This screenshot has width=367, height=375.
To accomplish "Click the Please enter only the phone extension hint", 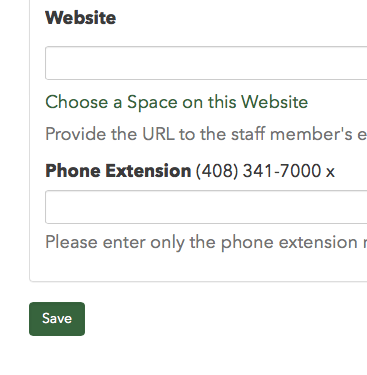I will [x=206, y=242].
